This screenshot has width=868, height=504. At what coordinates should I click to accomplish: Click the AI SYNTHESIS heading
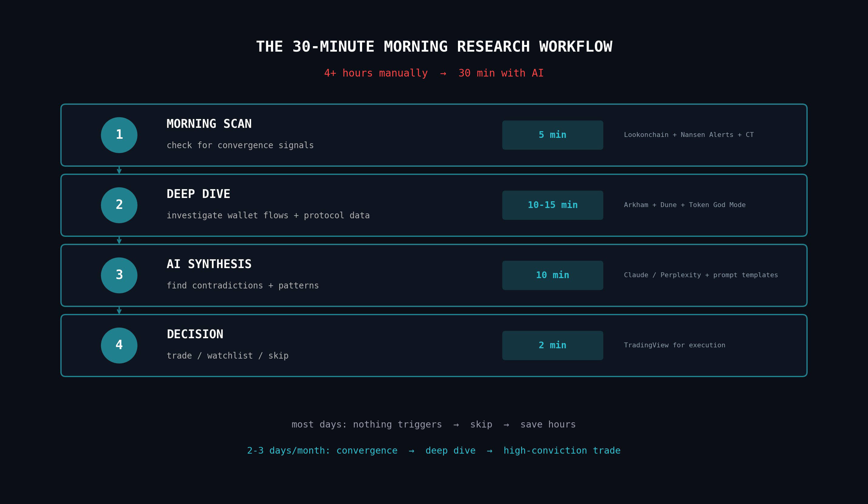click(x=209, y=264)
